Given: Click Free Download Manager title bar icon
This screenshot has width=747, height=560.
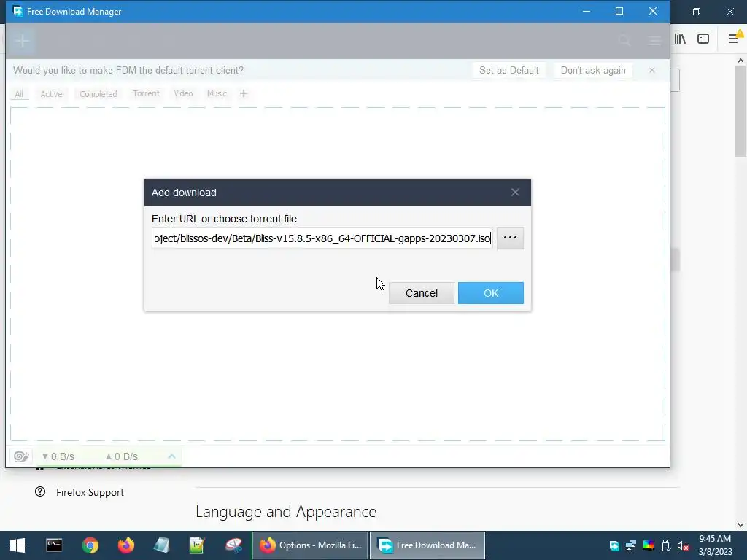Looking at the screenshot, I should click(x=18, y=12).
